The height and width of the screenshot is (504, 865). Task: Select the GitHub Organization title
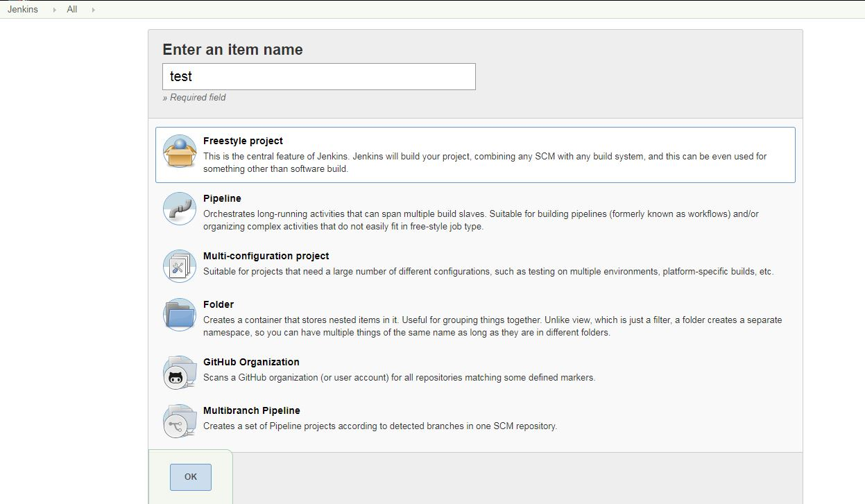tap(251, 362)
